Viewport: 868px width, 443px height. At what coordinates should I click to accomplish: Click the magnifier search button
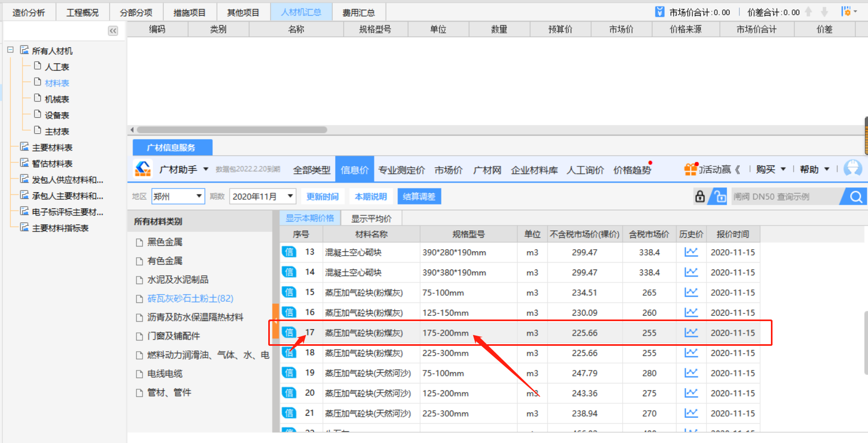[x=856, y=197]
